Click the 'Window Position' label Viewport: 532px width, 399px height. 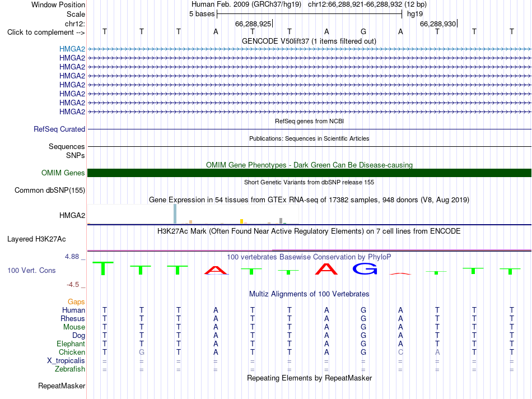[58, 4]
